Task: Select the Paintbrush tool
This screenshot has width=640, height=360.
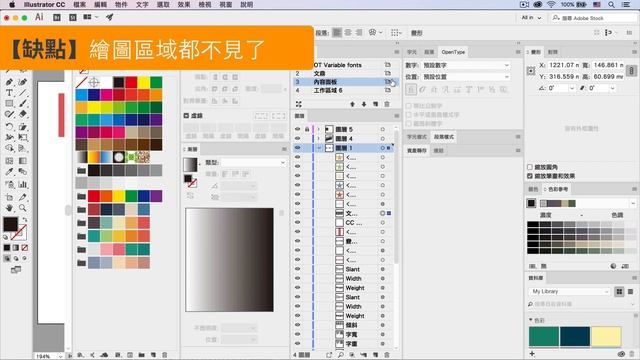Action: 23,103
